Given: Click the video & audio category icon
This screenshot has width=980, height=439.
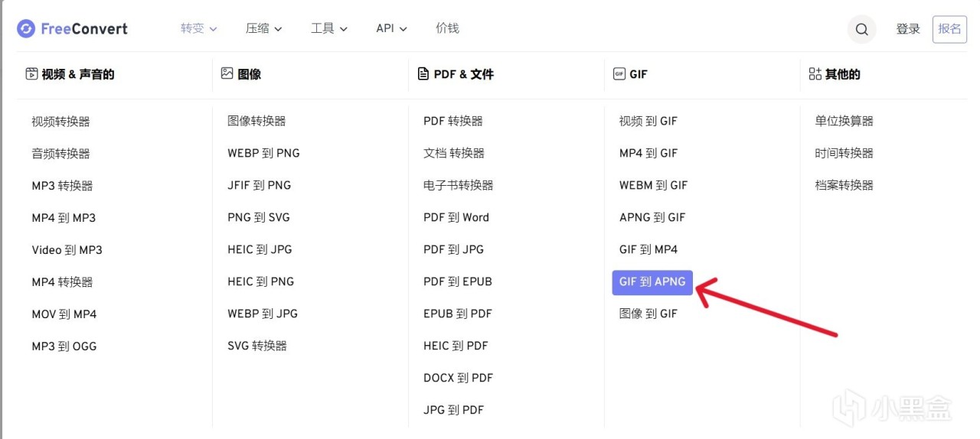Looking at the screenshot, I should click(x=31, y=74).
